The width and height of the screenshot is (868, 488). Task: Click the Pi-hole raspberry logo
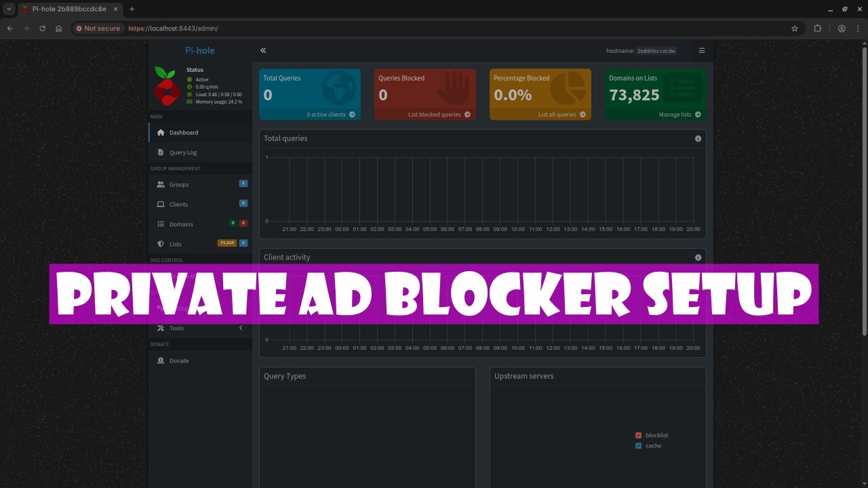167,86
